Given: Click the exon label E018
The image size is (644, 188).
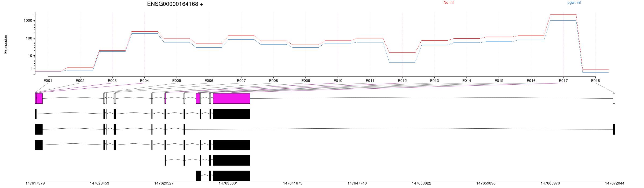Looking at the screenshot, I should [x=595, y=81].
